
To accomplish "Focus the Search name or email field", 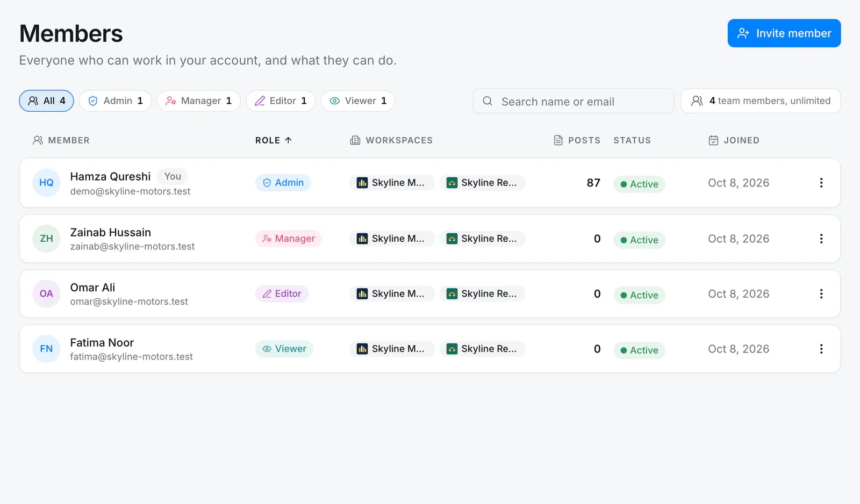I will [x=573, y=101].
